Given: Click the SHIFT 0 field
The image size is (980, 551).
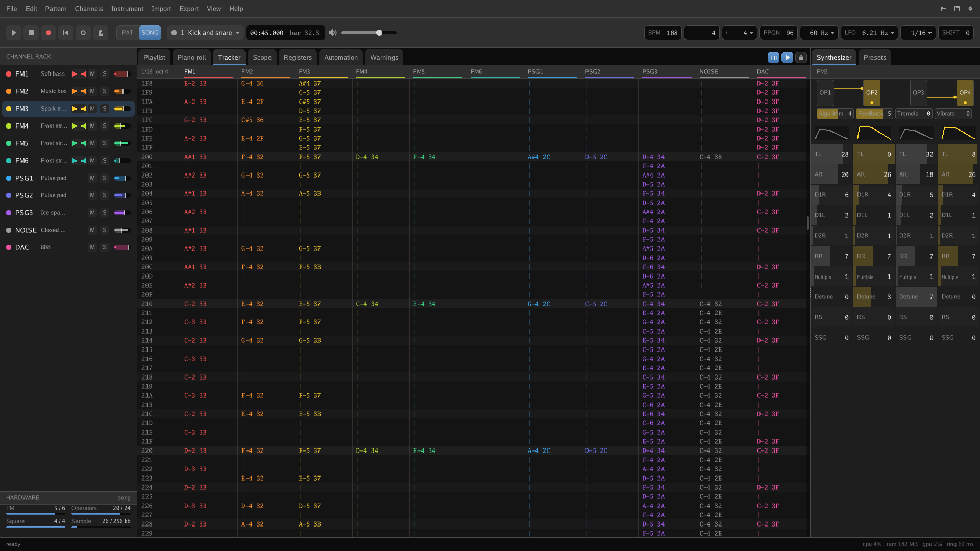Looking at the screenshot, I should click(955, 33).
